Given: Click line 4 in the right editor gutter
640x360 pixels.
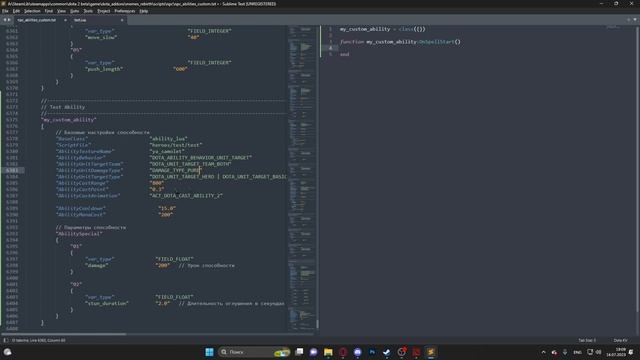Looking at the screenshot, I should [331, 48].
